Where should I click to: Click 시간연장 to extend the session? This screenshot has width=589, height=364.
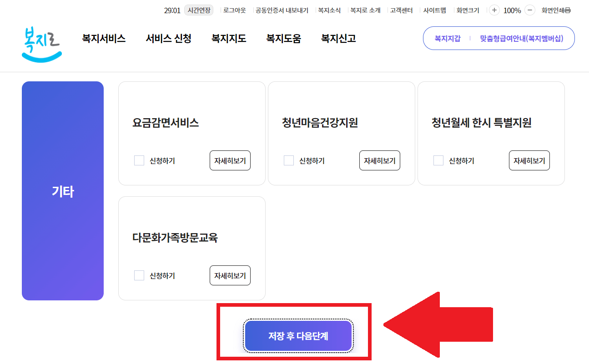coord(198,10)
